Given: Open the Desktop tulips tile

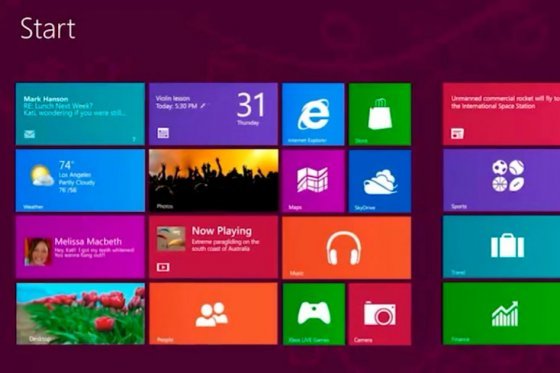Looking at the screenshot, I should (80, 314).
